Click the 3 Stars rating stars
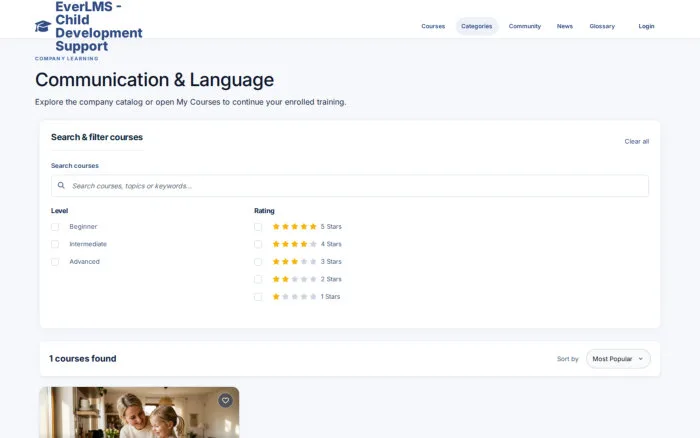The height and width of the screenshot is (438, 700). tap(295, 262)
